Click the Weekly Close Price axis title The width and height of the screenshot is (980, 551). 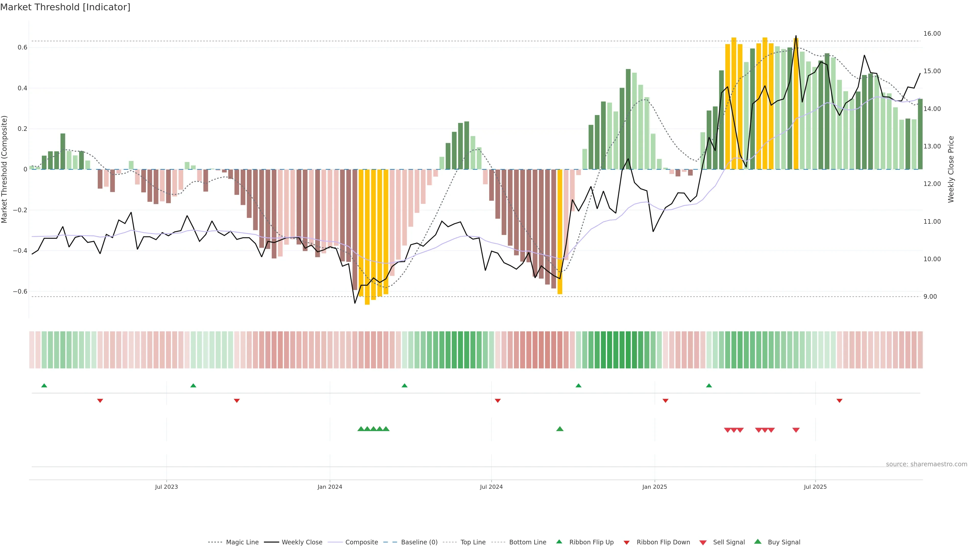951,169
